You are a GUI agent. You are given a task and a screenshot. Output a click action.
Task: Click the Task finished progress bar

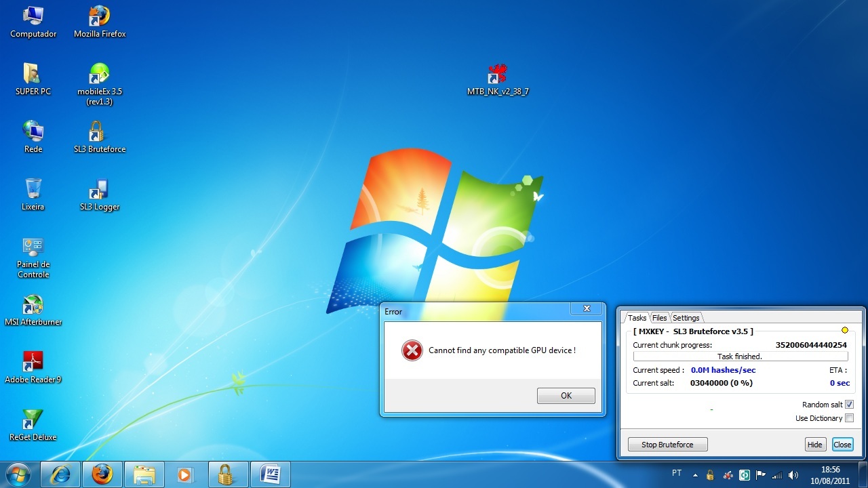740,357
